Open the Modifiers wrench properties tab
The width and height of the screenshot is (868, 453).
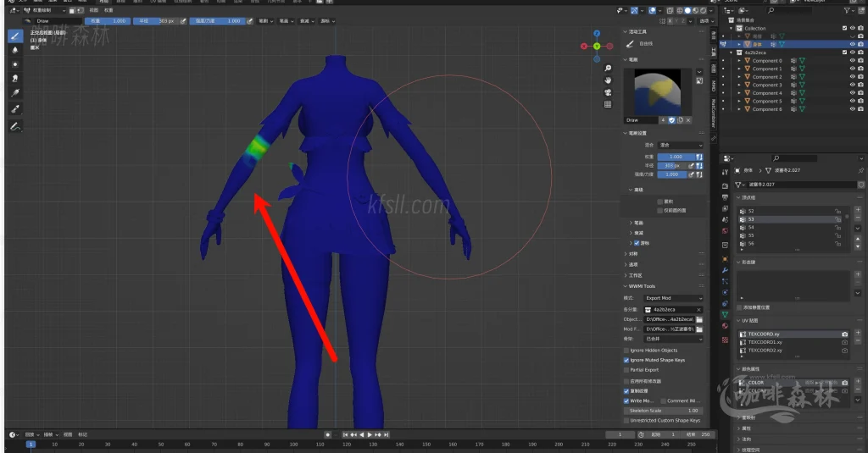pyautogui.click(x=726, y=270)
